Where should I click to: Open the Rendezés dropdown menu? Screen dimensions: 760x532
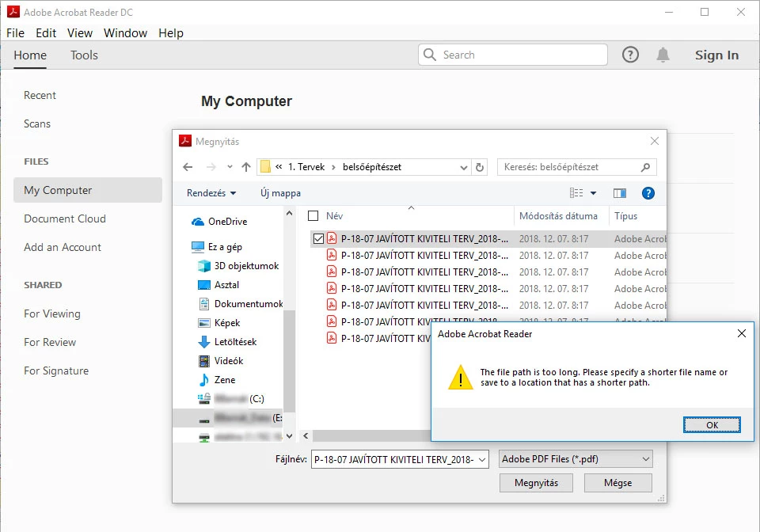211,193
